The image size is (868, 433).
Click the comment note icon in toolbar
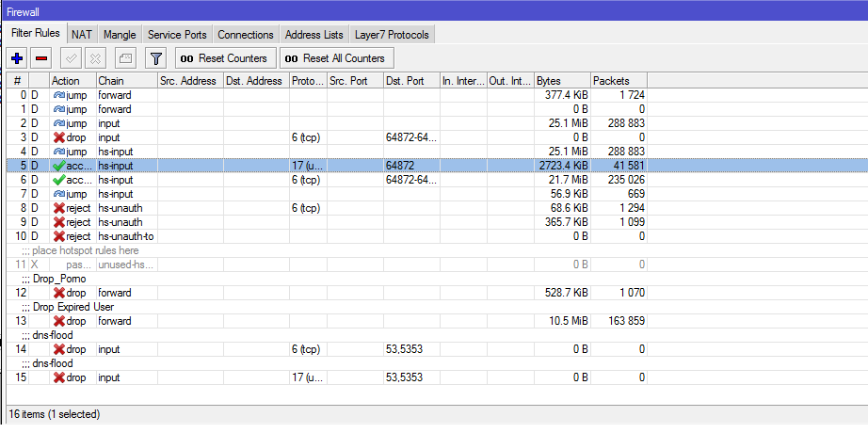coord(125,58)
